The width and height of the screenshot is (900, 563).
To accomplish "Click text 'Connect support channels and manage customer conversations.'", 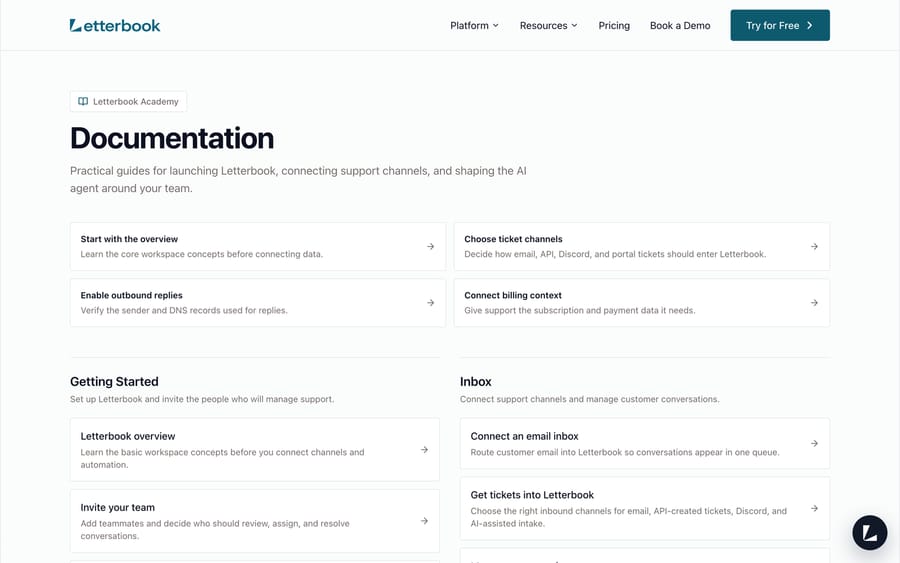I will 589,399.
